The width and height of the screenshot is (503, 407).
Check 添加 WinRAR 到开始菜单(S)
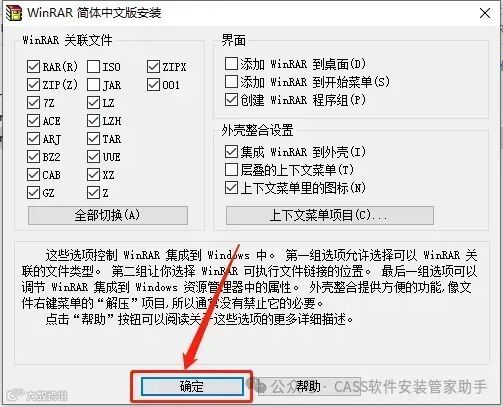coord(231,81)
